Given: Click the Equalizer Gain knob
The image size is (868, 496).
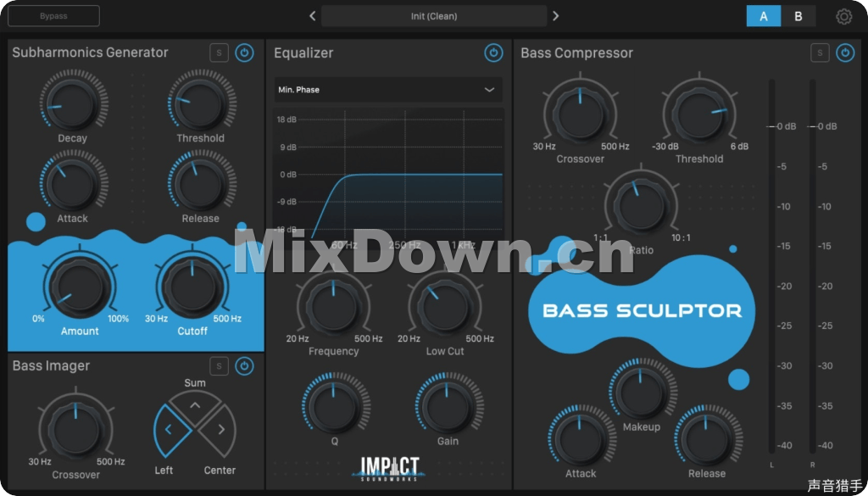Looking at the screenshot, I should coord(448,406).
